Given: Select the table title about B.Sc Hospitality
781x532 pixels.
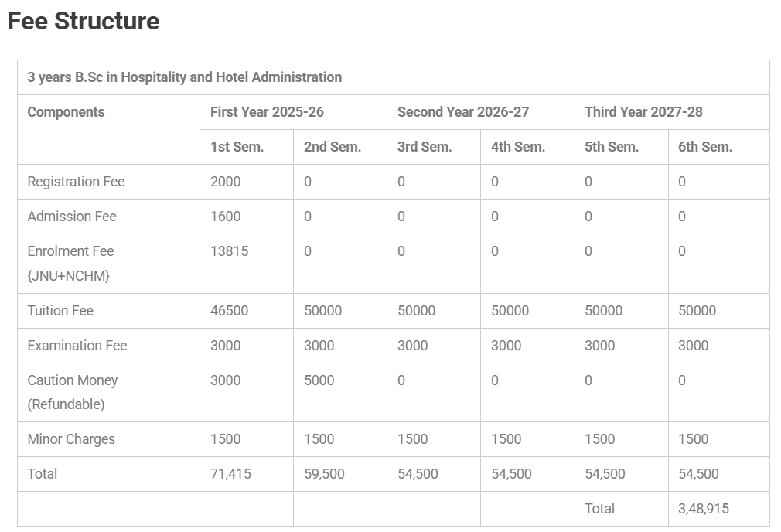Looking at the screenshot, I should [x=184, y=77].
